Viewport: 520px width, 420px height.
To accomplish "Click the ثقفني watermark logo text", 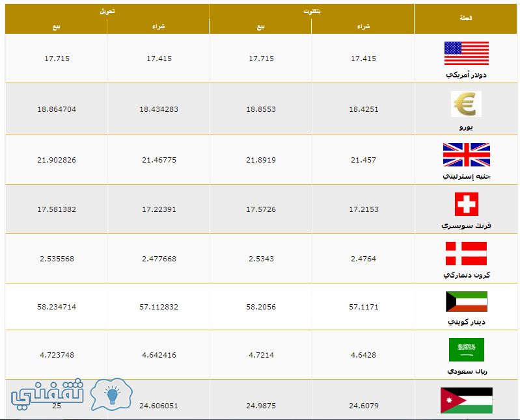I will [47, 394].
